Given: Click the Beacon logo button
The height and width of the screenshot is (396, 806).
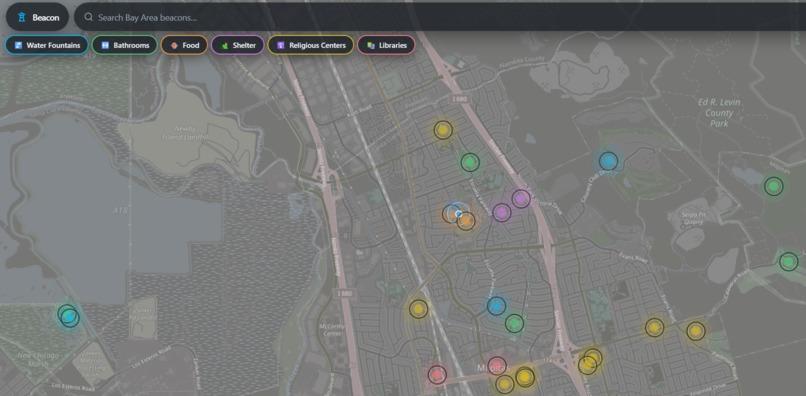Looking at the screenshot, I should (38, 17).
